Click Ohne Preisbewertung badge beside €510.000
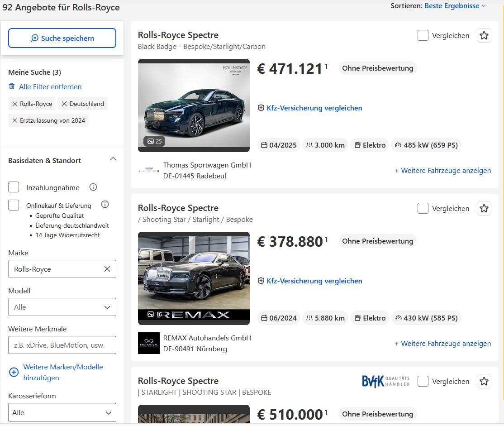The image size is (504, 426). tap(377, 414)
